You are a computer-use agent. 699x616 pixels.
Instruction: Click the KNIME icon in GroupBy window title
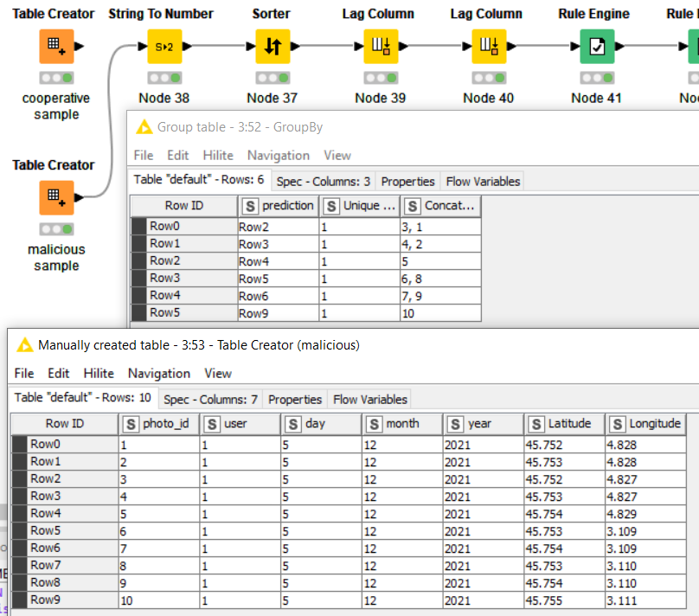[x=144, y=127]
